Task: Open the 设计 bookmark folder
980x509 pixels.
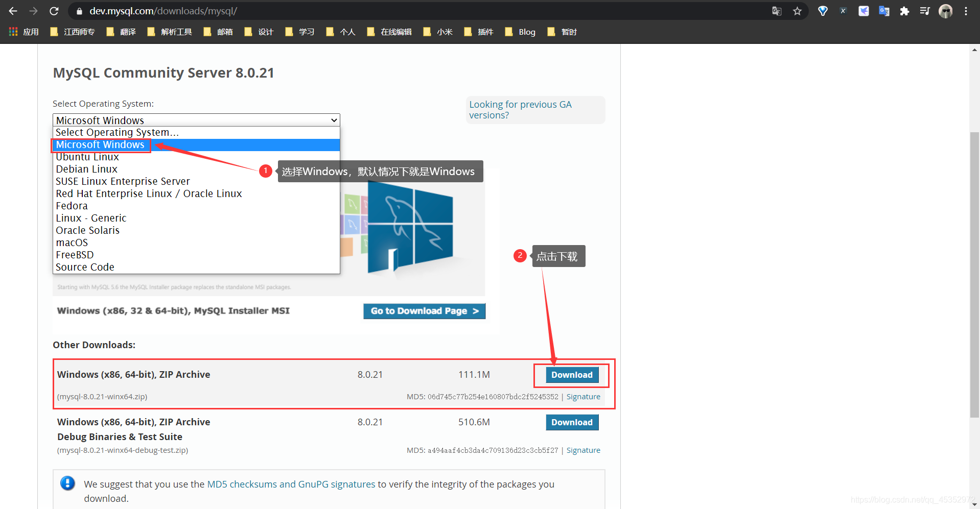Action: click(x=259, y=32)
